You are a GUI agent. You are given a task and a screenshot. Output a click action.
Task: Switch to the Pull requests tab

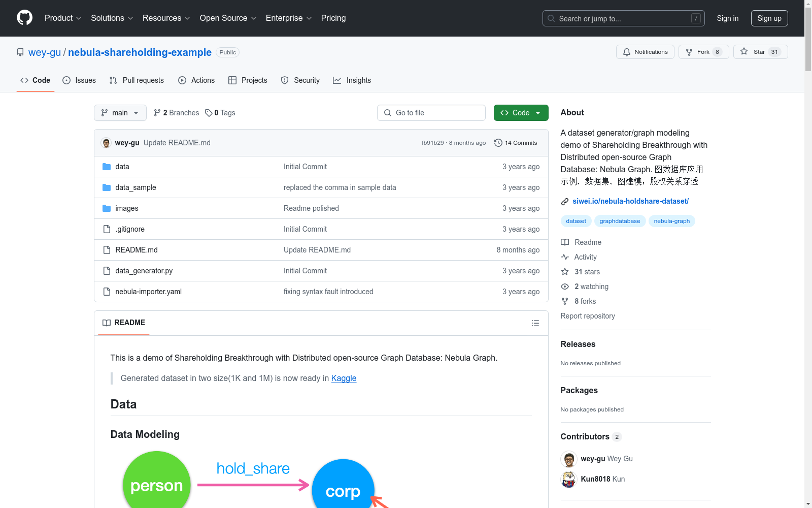click(x=137, y=80)
